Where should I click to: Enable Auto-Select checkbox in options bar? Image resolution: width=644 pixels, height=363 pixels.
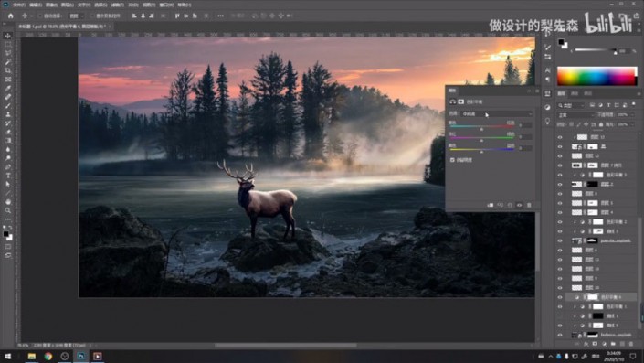[40, 16]
